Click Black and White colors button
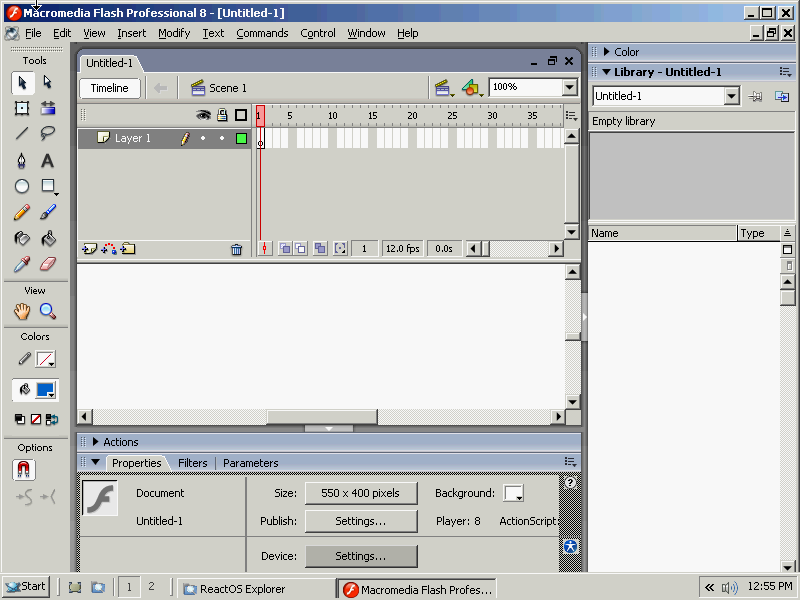This screenshot has height=600, width=800. (x=20, y=419)
